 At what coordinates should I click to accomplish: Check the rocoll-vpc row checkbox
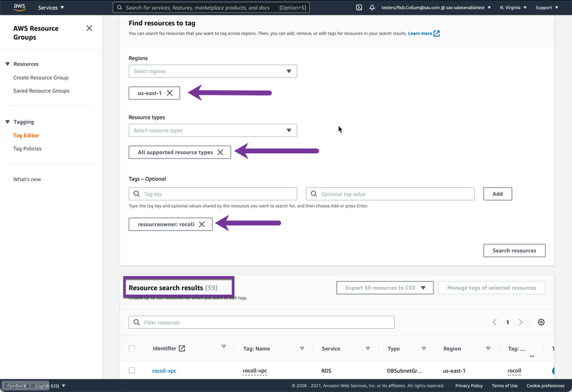click(x=132, y=371)
